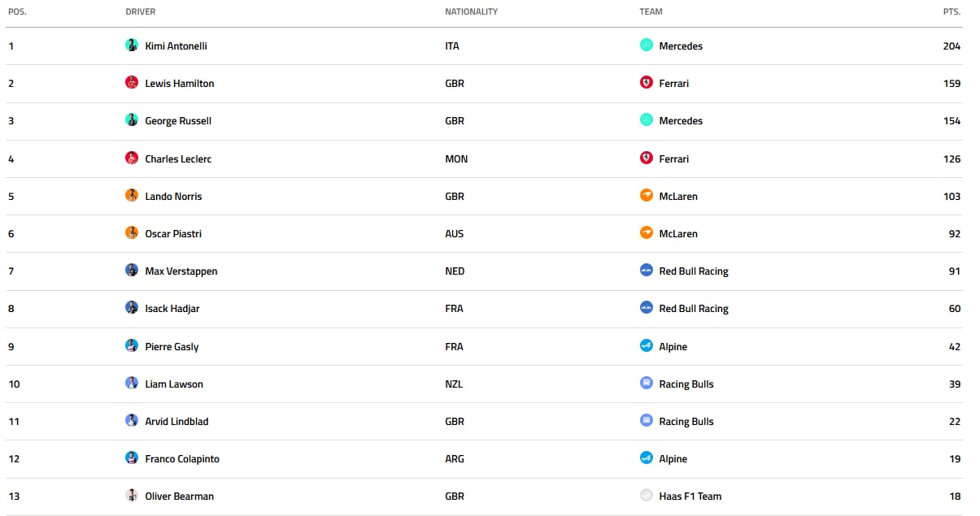Click Isack Hadjar's driver avatar
The image size is (980, 516).
coord(132,308)
